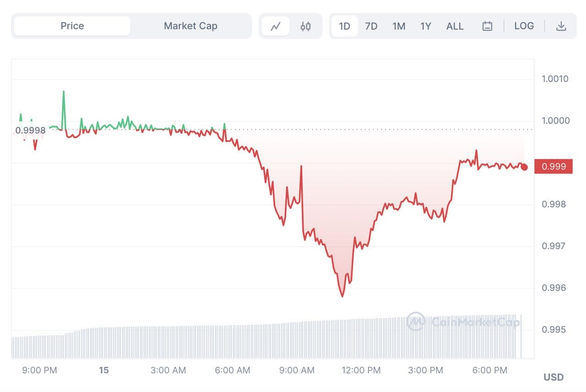
Task: Toggle LOG scale
Action: (524, 26)
